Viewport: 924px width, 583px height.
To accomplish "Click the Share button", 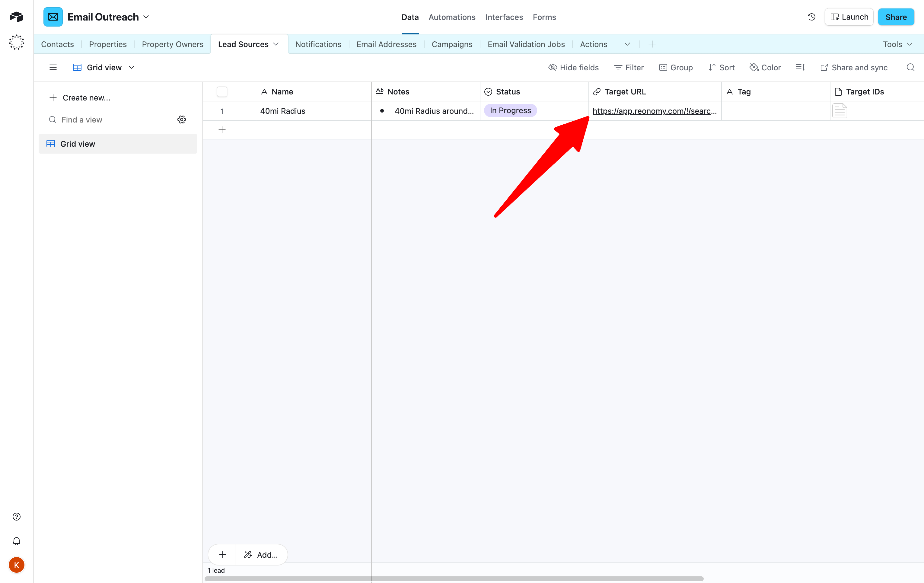I will click(x=896, y=17).
